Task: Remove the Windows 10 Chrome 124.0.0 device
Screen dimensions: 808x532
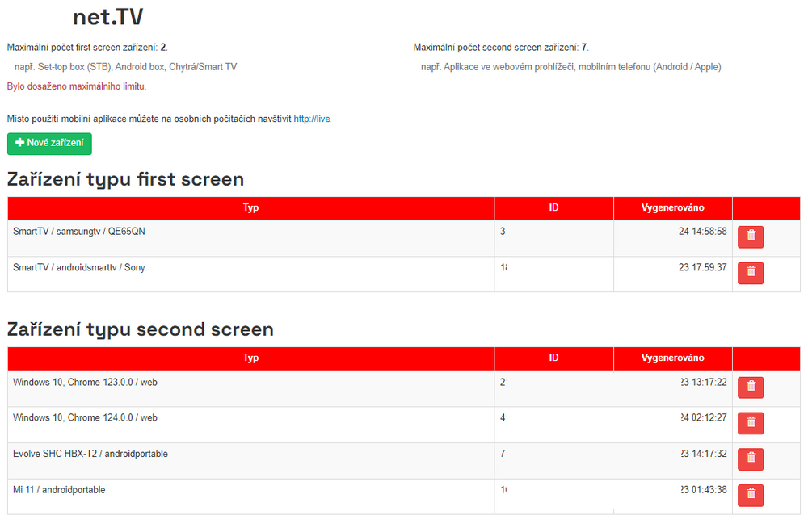Action: point(751,424)
